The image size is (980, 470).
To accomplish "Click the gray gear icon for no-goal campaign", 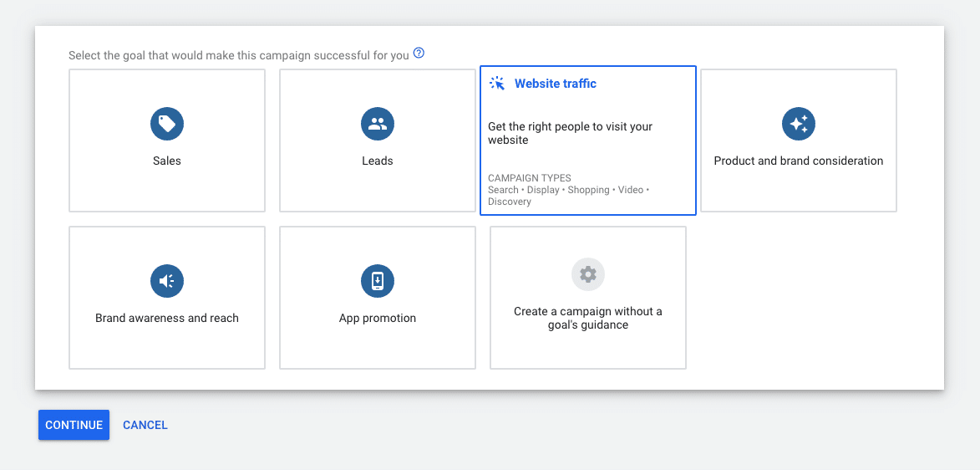I will tap(588, 274).
